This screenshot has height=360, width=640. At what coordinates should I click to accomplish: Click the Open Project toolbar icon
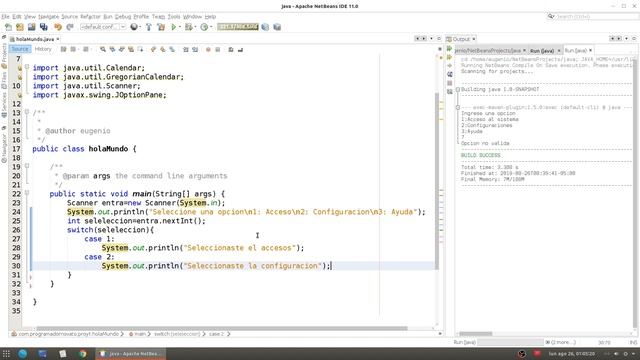(31, 27)
